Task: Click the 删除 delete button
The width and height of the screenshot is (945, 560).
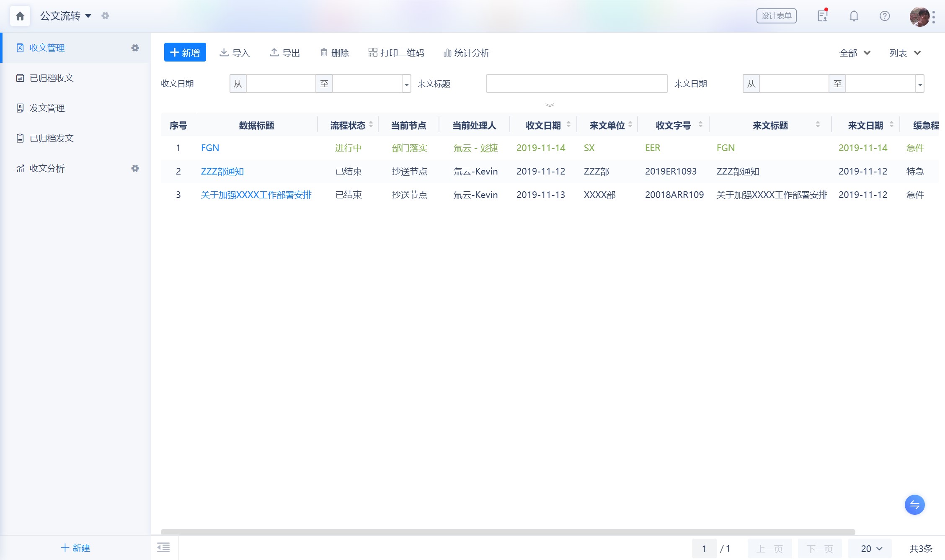Action: coord(334,53)
